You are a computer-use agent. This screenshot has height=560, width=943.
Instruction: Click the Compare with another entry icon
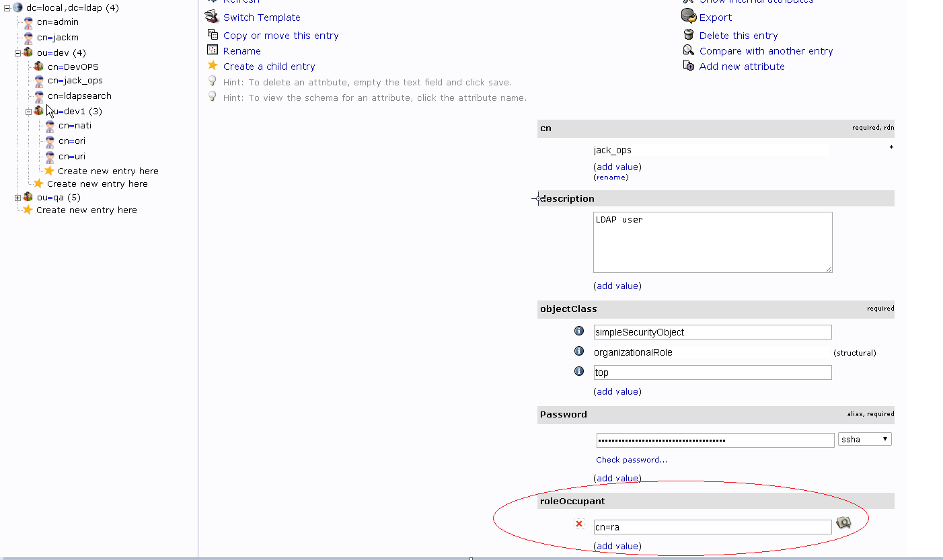point(689,50)
